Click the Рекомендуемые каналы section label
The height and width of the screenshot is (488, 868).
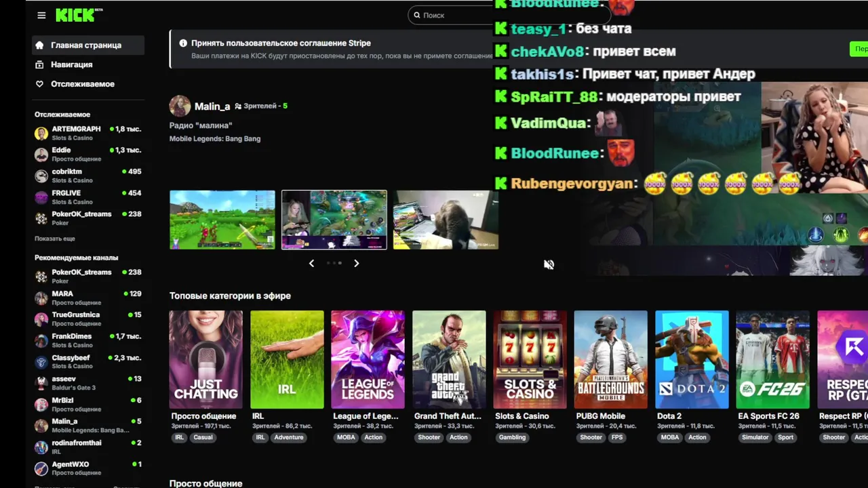(76, 258)
